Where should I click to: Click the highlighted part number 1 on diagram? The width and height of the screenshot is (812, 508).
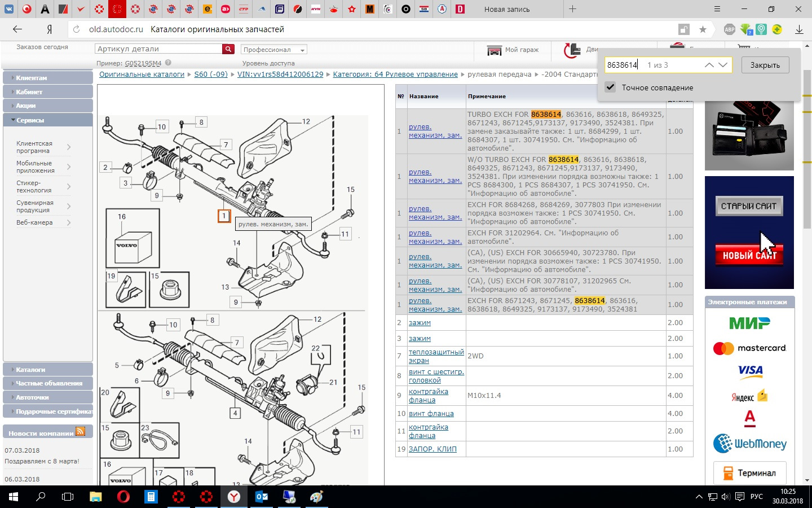point(224,216)
